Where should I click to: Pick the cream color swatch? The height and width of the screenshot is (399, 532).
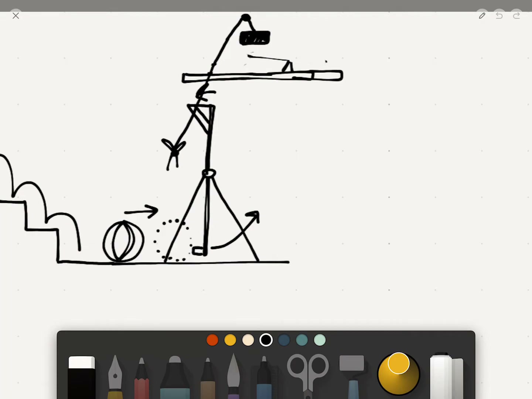coord(248,340)
